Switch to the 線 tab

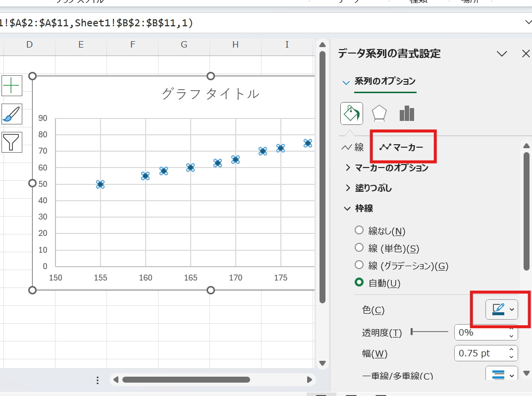coord(353,146)
